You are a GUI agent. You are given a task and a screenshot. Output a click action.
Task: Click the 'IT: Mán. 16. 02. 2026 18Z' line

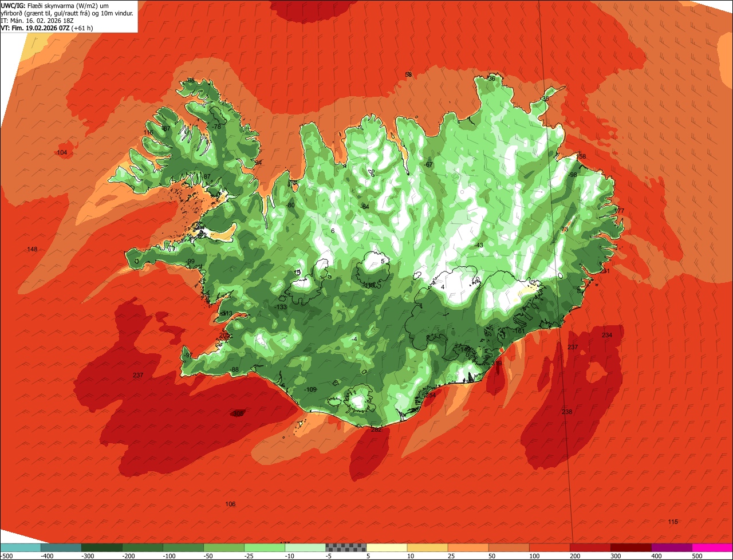point(37,20)
